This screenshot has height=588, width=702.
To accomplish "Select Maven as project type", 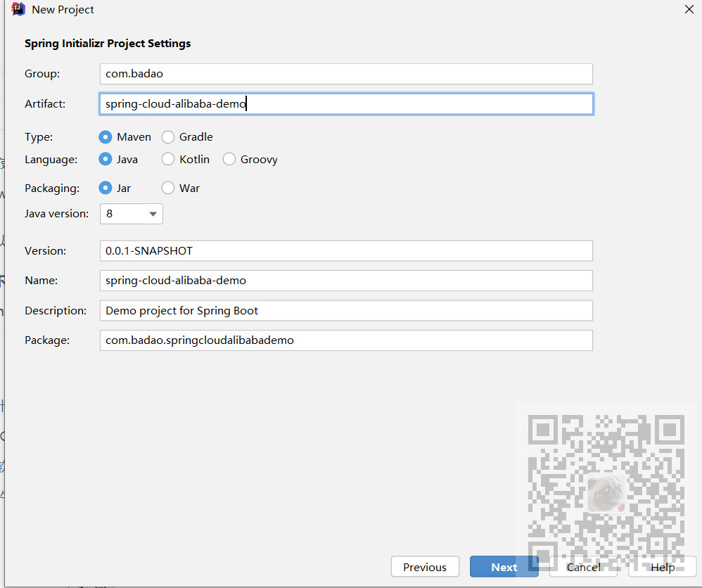I will [106, 137].
